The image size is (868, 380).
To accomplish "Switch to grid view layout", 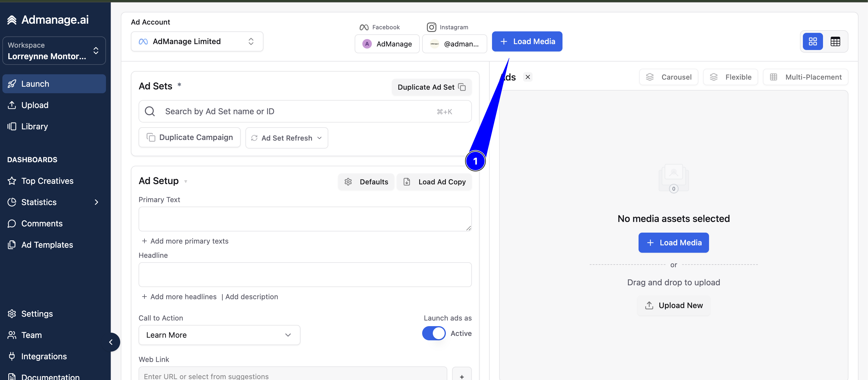I will point(813,41).
